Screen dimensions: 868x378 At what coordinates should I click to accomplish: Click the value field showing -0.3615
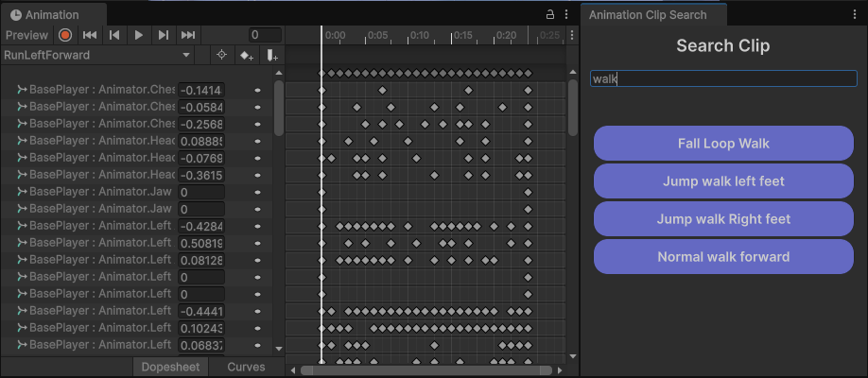tap(201, 175)
